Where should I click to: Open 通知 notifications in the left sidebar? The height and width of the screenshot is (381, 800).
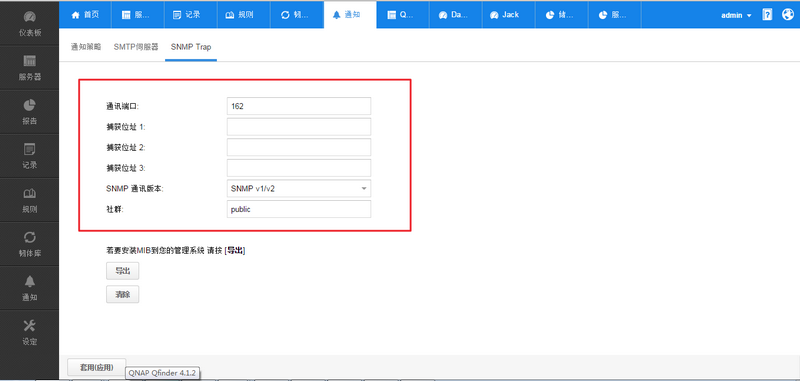click(30, 288)
